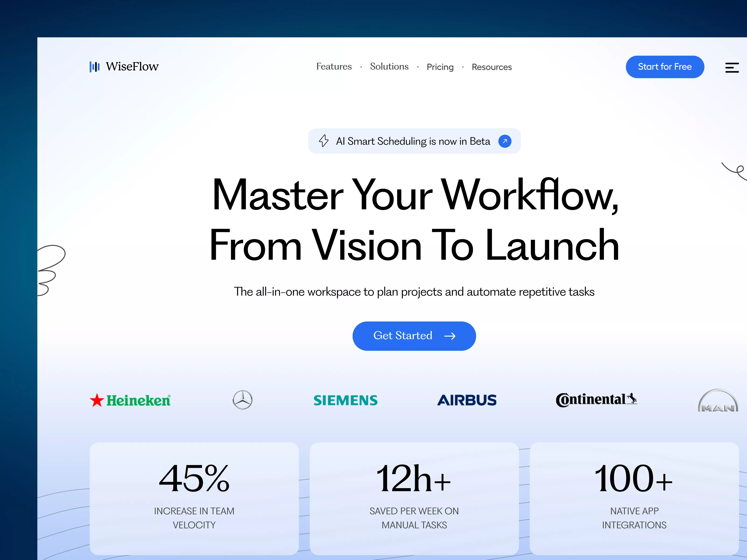Open the Solutions nav item
The image size is (747, 560).
[x=389, y=66]
